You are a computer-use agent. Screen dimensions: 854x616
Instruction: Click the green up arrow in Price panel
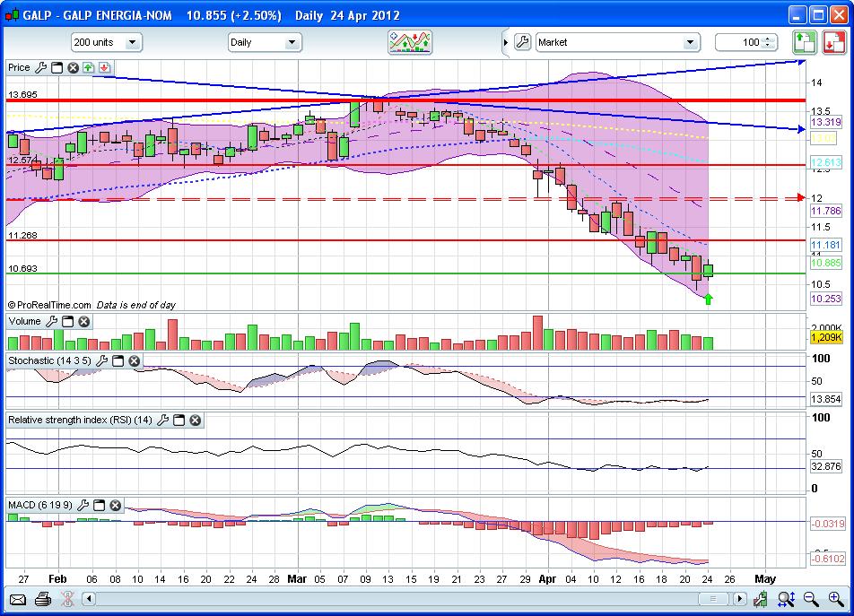point(88,67)
